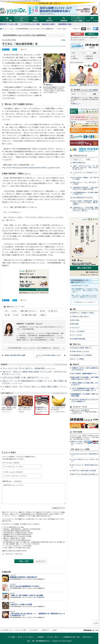
Task: Click the 子ども keyword tag
Action: click(14, 311)
